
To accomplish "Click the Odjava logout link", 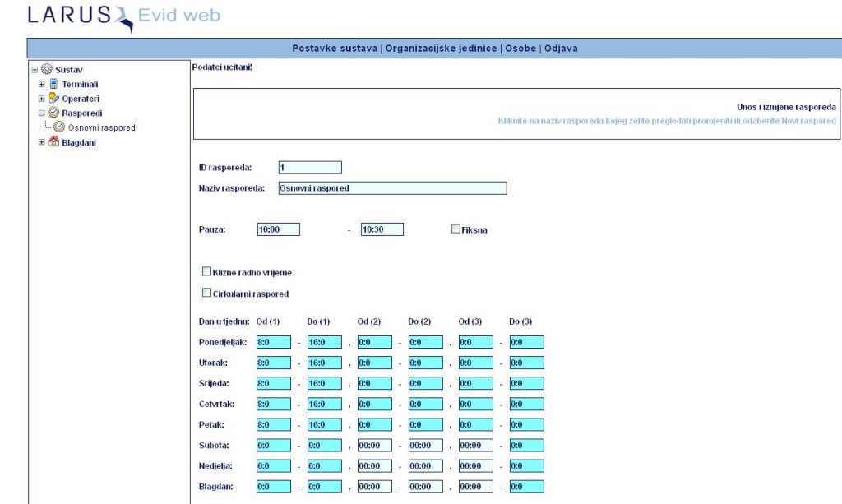I will [x=561, y=49].
